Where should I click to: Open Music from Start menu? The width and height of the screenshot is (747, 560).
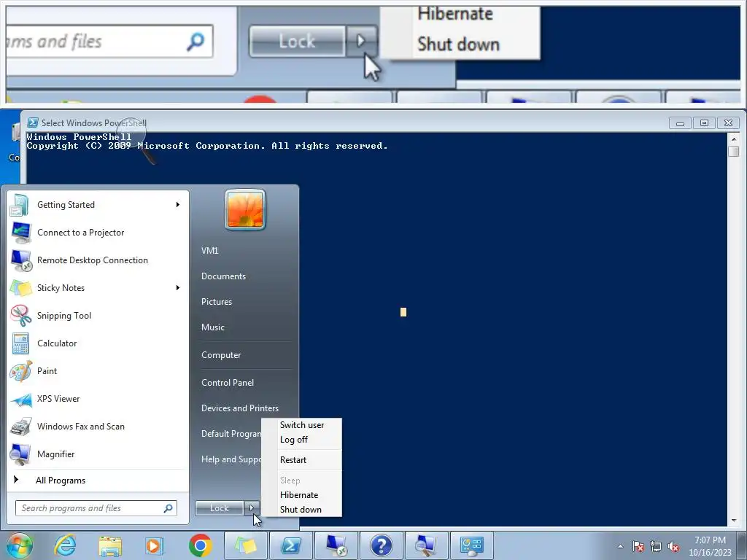(x=213, y=327)
